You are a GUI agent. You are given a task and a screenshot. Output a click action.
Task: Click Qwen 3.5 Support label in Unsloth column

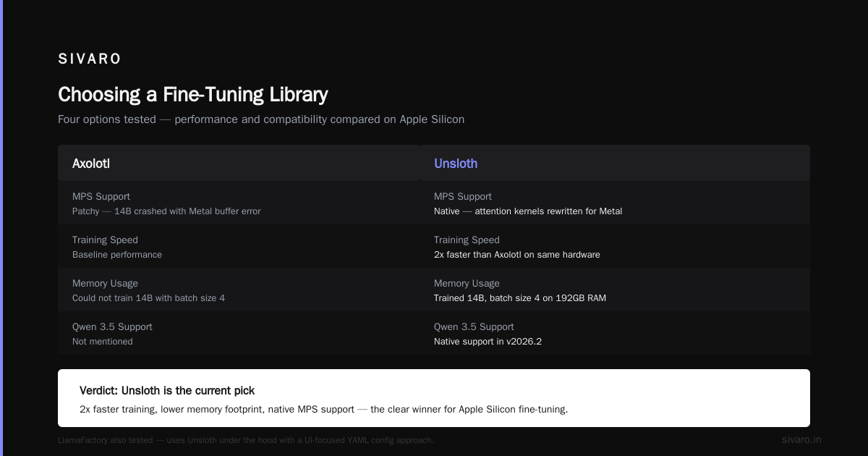pyautogui.click(x=474, y=326)
